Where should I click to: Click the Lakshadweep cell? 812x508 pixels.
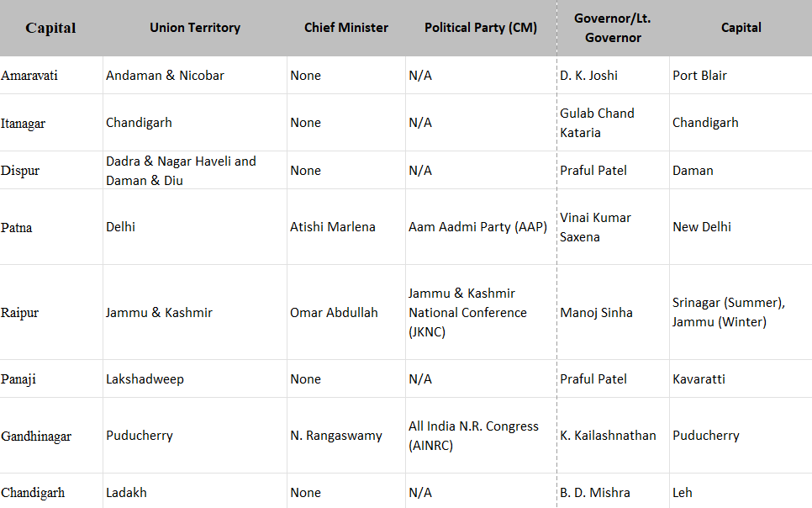(x=145, y=379)
